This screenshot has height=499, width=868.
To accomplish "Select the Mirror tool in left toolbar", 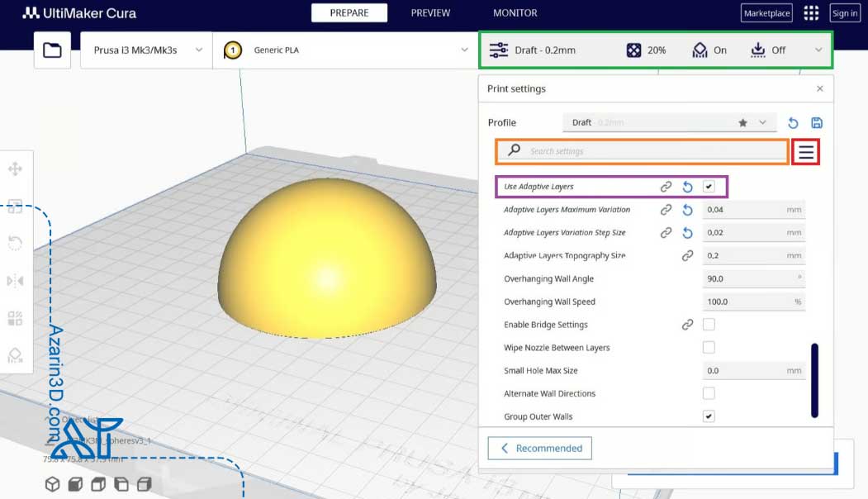I will click(15, 281).
